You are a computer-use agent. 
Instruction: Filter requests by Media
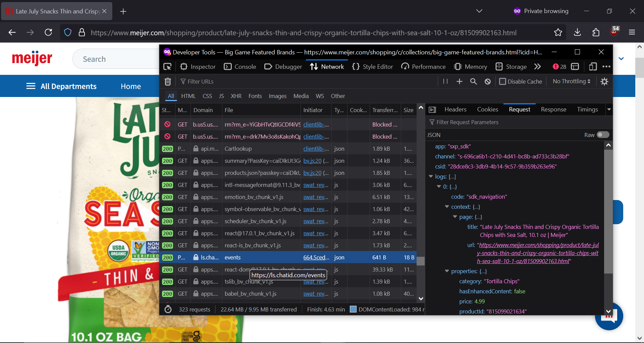301,96
